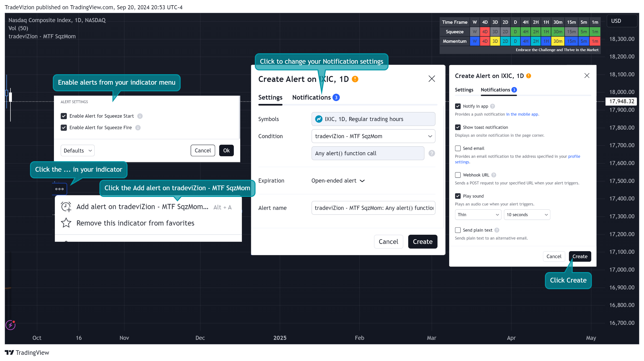
Task: Close the alert dialog showing the Symbols field
Action: point(432,79)
